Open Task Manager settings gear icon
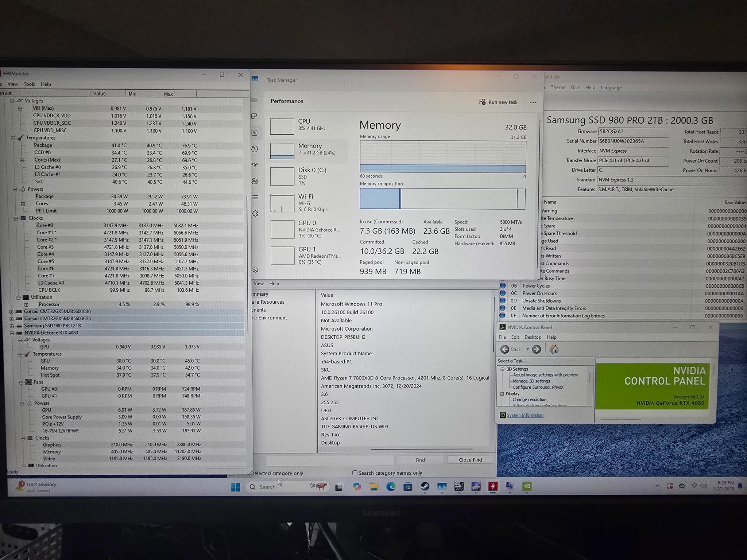This screenshot has height=560, width=747. tap(255, 270)
